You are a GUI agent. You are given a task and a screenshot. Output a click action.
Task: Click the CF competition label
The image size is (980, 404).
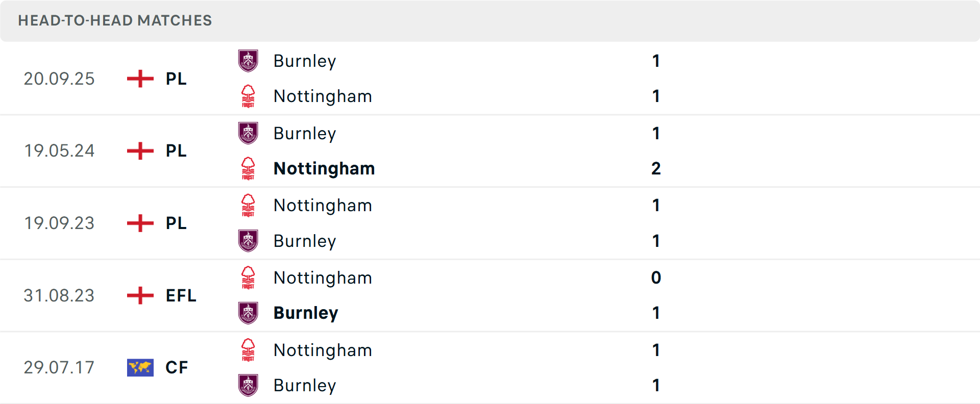177,367
